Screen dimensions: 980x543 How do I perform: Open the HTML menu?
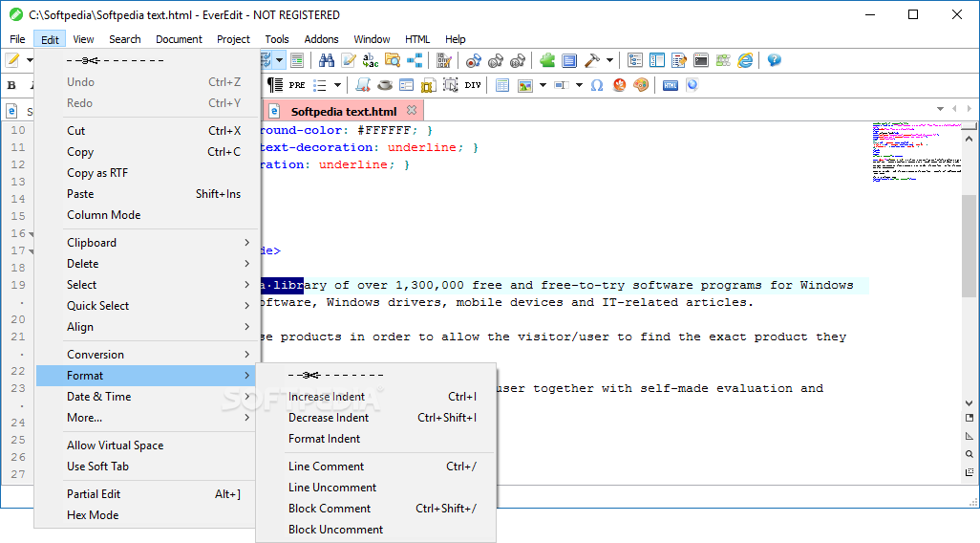click(x=416, y=39)
